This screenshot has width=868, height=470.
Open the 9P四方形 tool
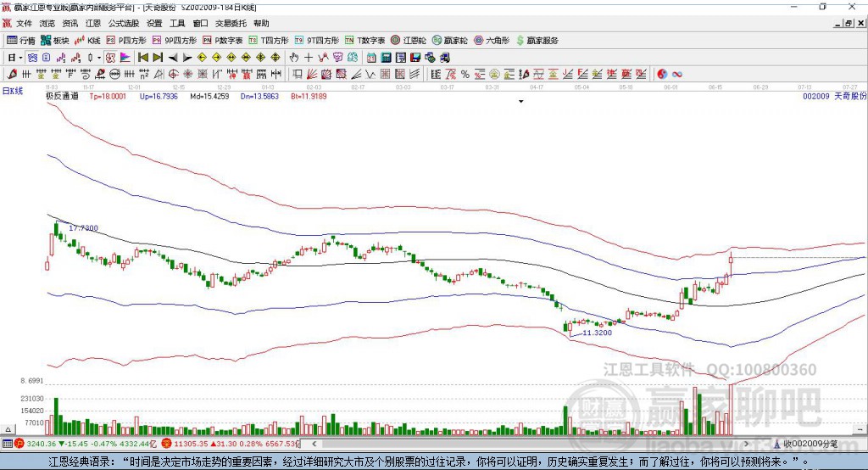point(175,41)
